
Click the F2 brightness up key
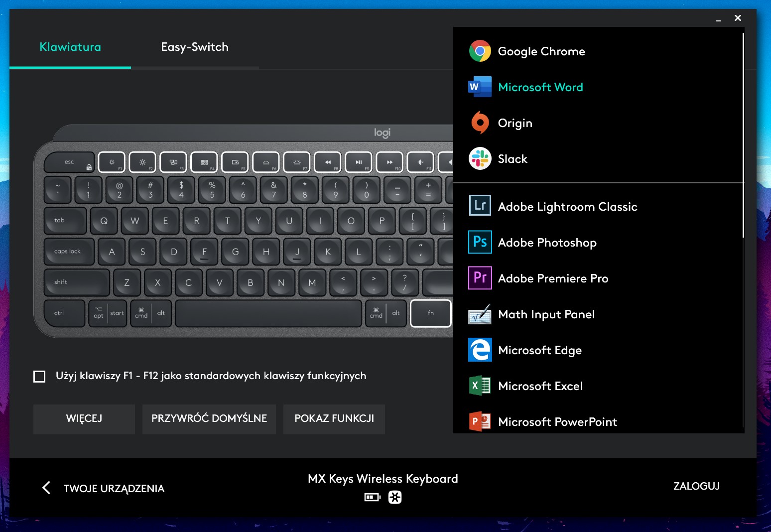click(x=142, y=162)
